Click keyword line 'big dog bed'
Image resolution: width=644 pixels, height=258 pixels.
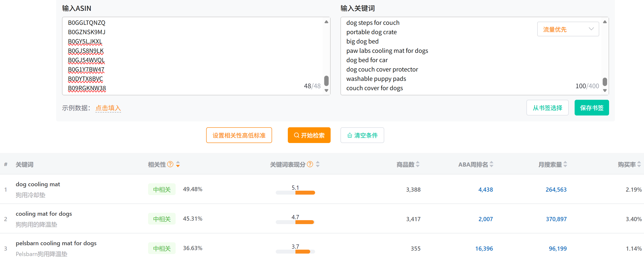pos(362,42)
